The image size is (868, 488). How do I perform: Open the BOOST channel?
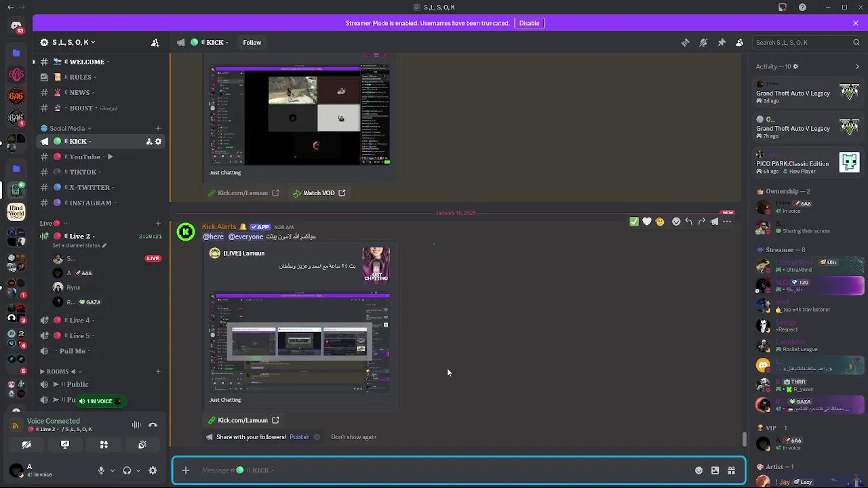[x=102, y=108]
